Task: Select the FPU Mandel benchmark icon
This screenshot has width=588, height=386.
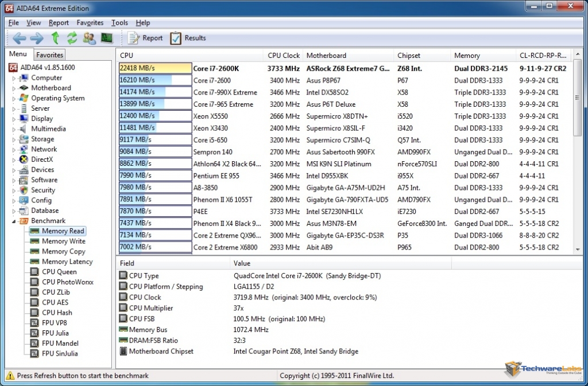Action: tap(34, 343)
